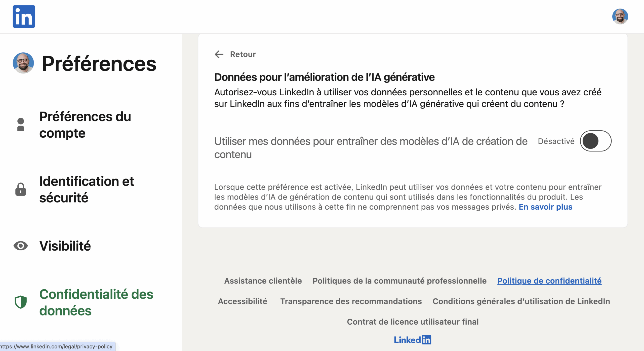
Task: Click Contrat de licence utilisateur final
Action: (413, 322)
